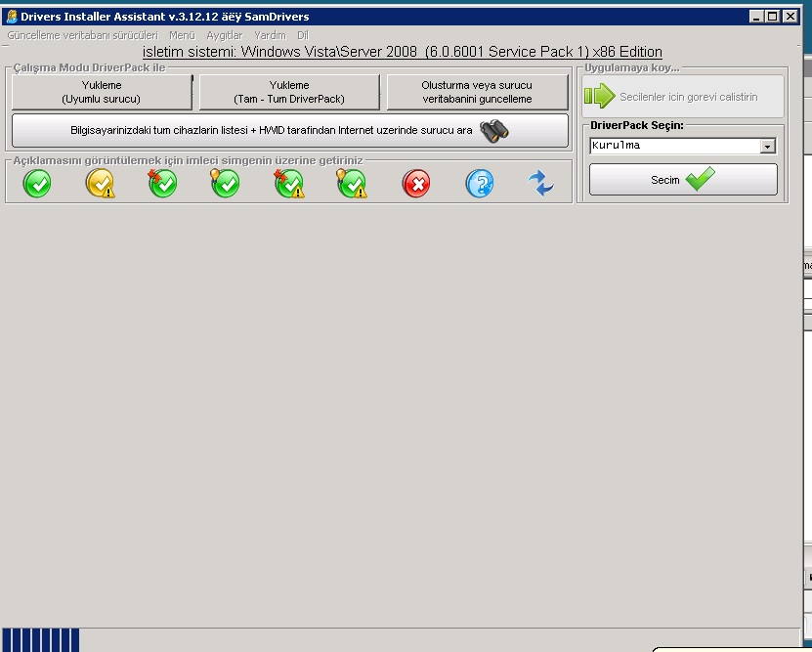Screen dimensions: 812x652
Task: Expand the DriverPack Seçin dropdown arrow
Action: (767, 146)
